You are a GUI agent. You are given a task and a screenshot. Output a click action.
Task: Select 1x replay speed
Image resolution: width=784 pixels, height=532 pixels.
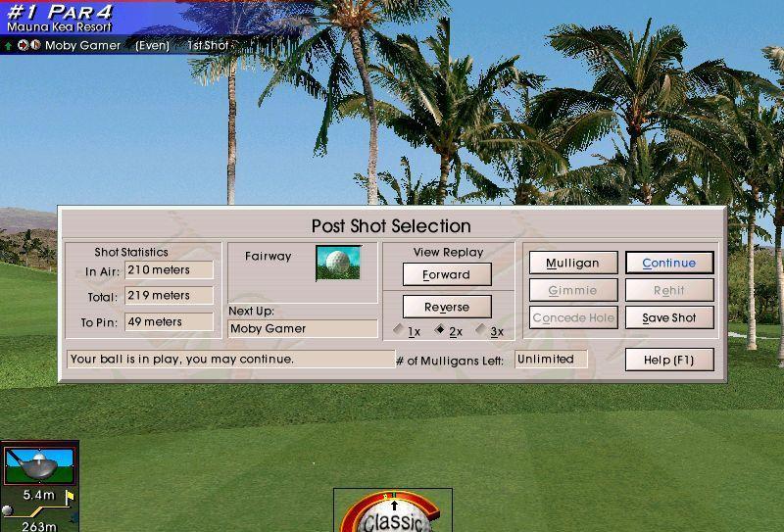click(400, 331)
